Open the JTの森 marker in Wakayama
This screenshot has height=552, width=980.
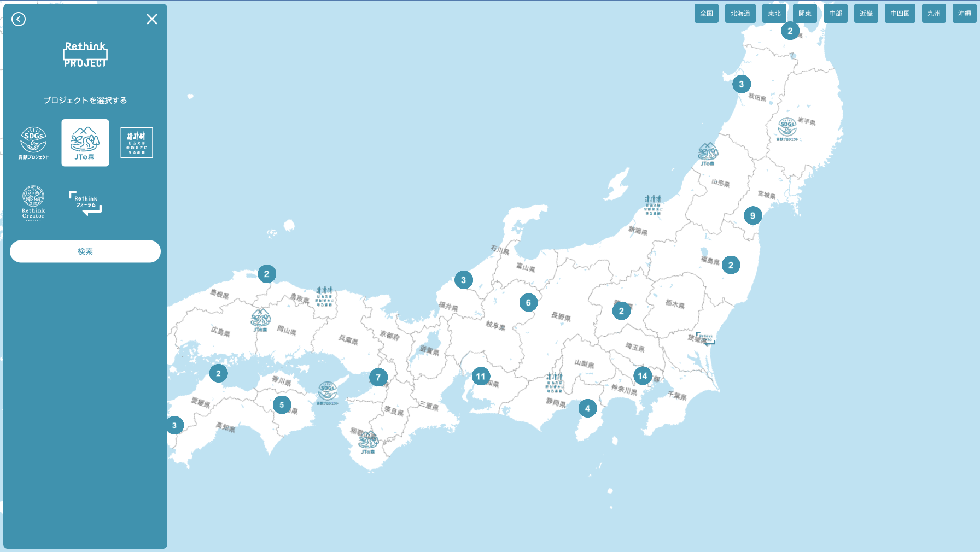(369, 442)
